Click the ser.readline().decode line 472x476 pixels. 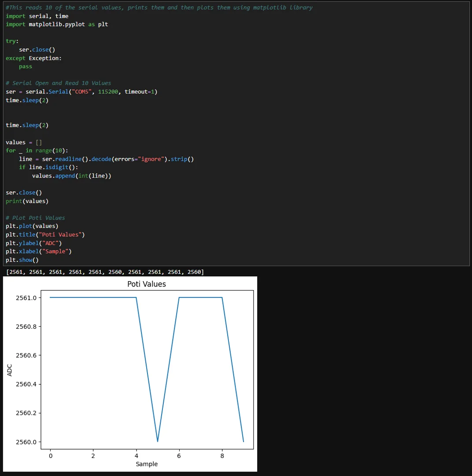(106, 159)
